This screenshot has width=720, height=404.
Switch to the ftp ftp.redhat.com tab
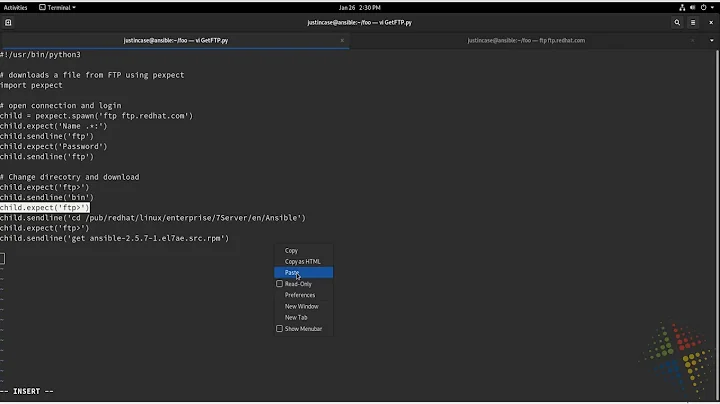[x=526, y=40]
